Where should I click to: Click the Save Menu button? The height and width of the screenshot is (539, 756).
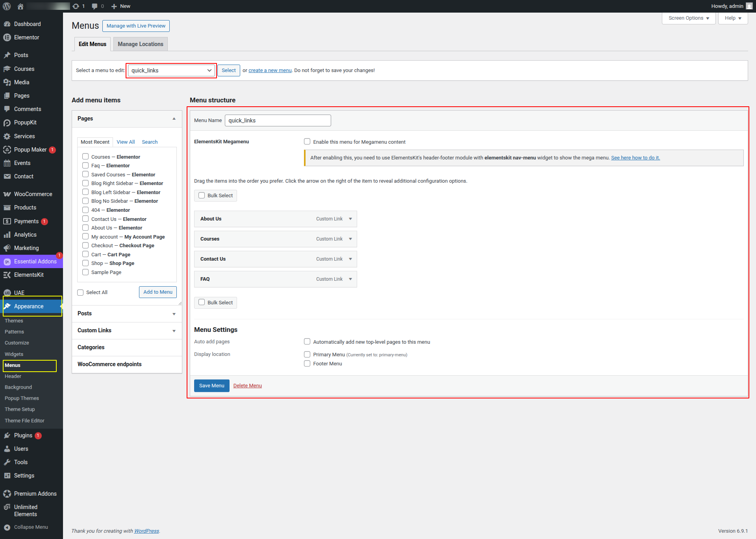coord(211,386)
